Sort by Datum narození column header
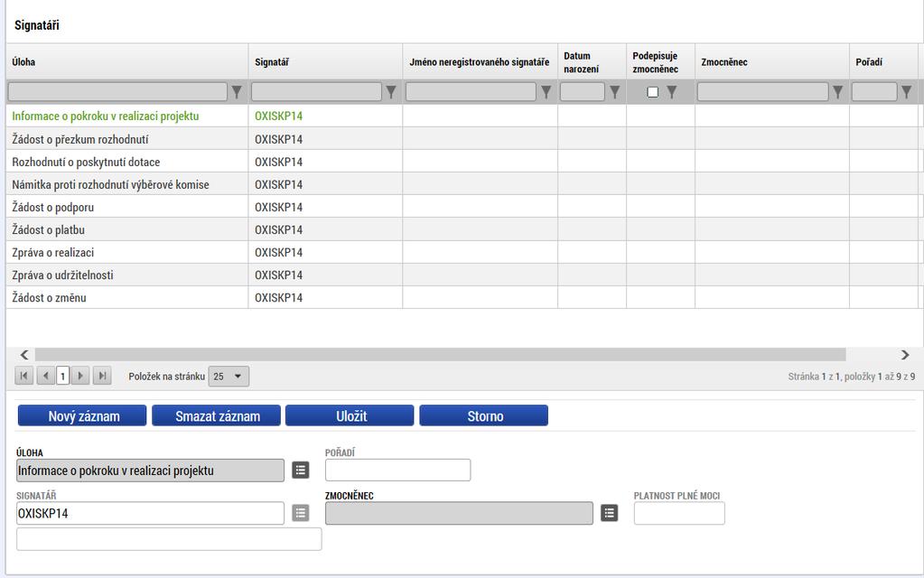The width and height of the screenshot is (924, 578). [x=581, y=62]
